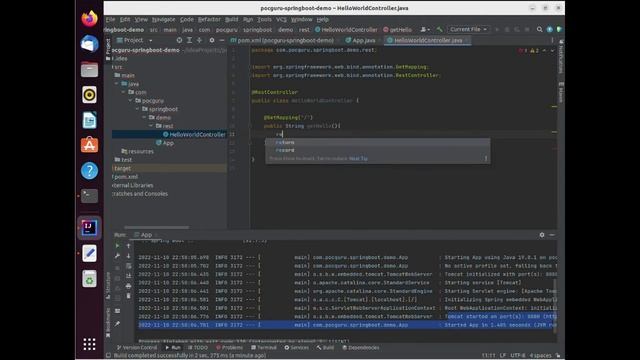The image size is (640, 360).
Task: Collapse the java folder in tree
Action: [x=117, y=84]
